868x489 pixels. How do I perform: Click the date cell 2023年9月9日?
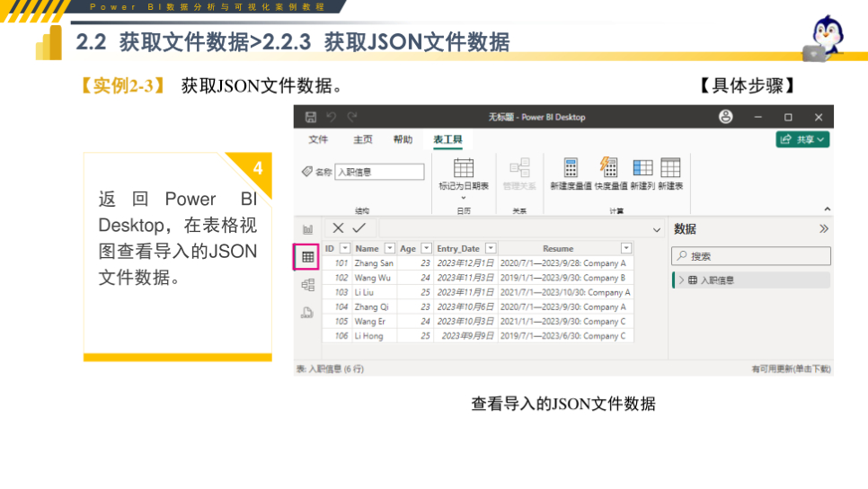pos(465,335)
